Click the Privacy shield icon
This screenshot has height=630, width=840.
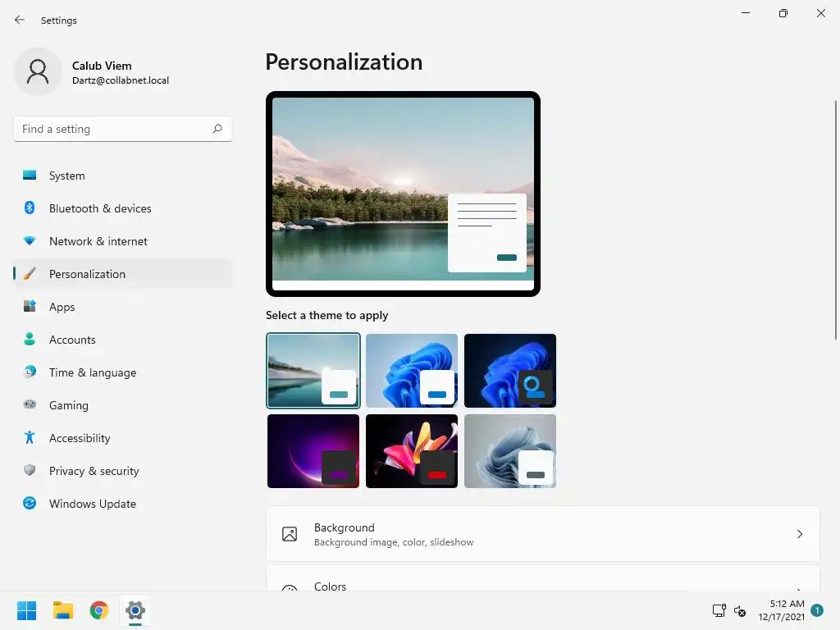[30, 470]
